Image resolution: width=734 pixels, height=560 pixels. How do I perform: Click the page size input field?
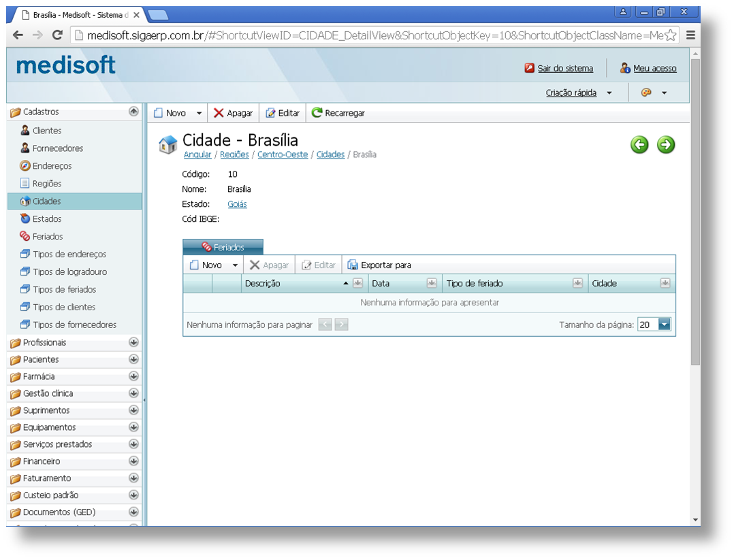tap(648, 325)
